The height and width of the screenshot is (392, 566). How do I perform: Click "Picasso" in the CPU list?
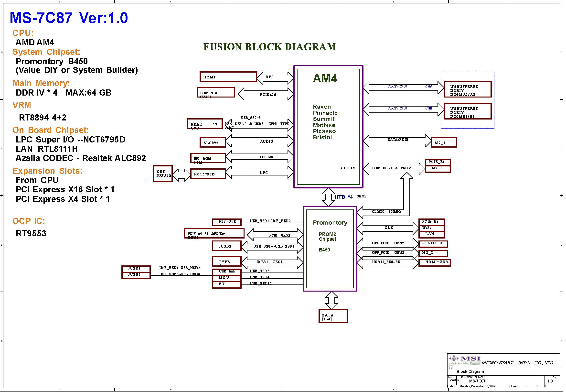pos(324,131)
